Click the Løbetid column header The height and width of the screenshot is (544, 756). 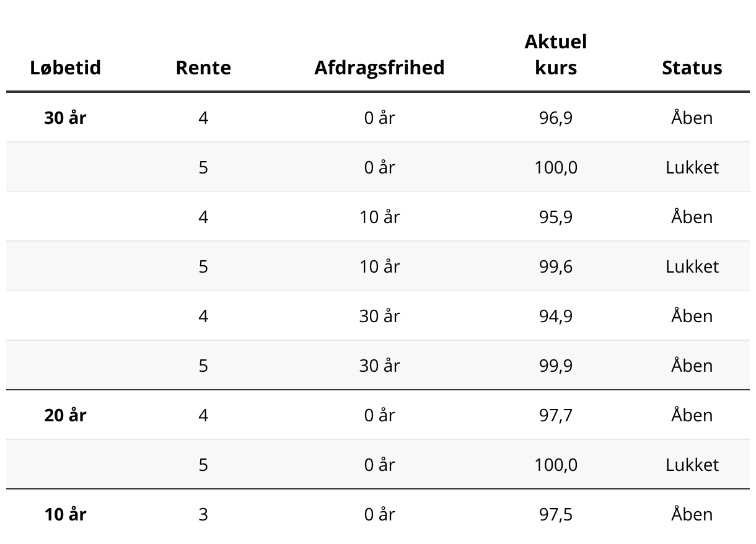point(65,68)
